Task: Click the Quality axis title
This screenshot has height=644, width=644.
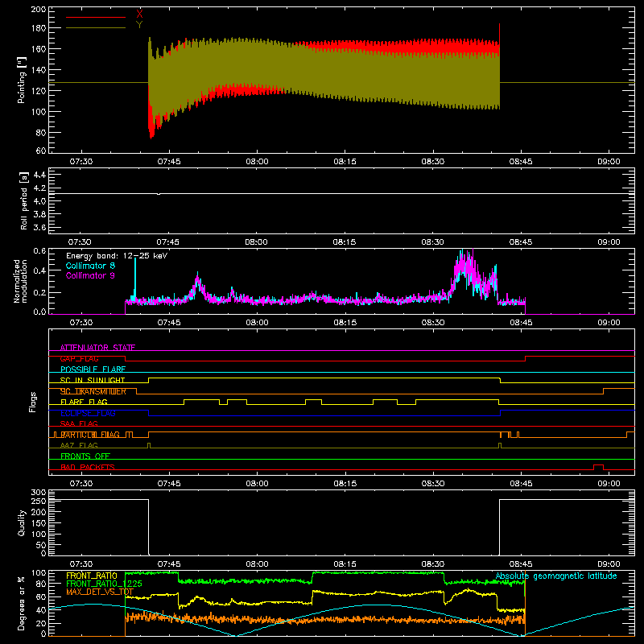Action: click(22, 522)
